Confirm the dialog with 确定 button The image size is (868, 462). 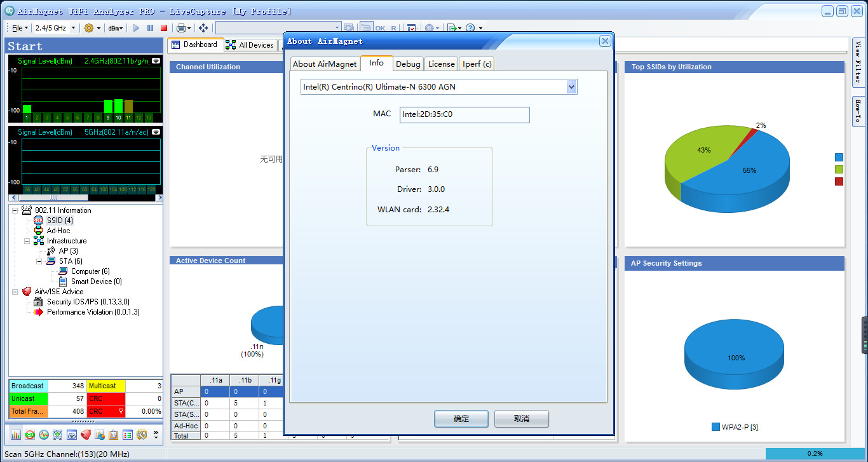click(x=461, y=419)
